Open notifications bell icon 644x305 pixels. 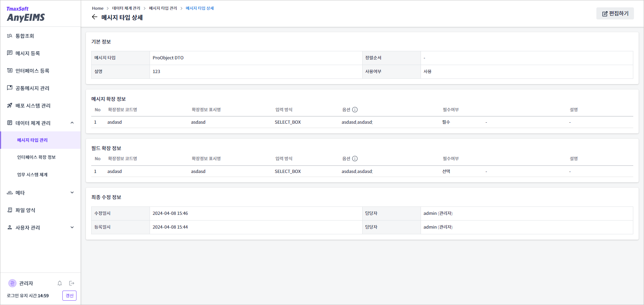(x=60, y=283)
